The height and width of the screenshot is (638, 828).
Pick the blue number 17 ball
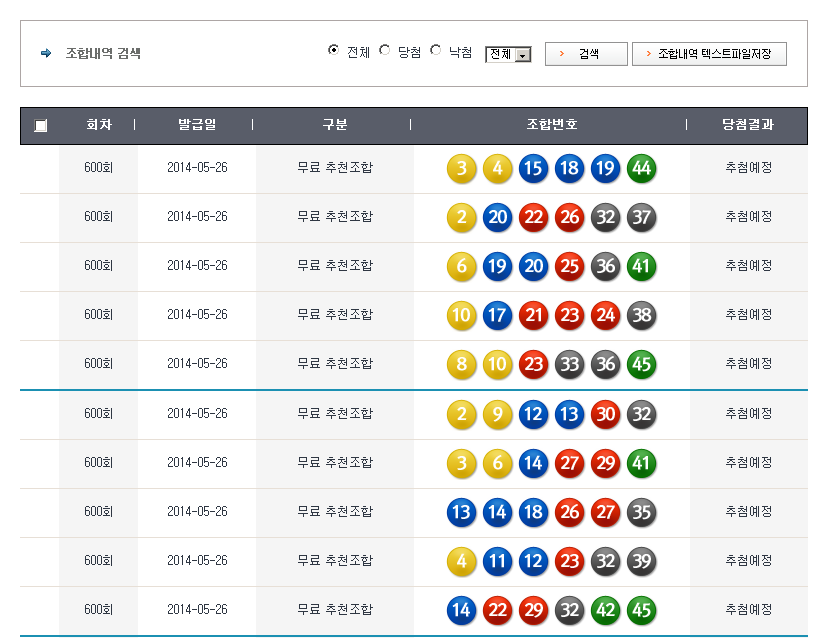(497, 315)
